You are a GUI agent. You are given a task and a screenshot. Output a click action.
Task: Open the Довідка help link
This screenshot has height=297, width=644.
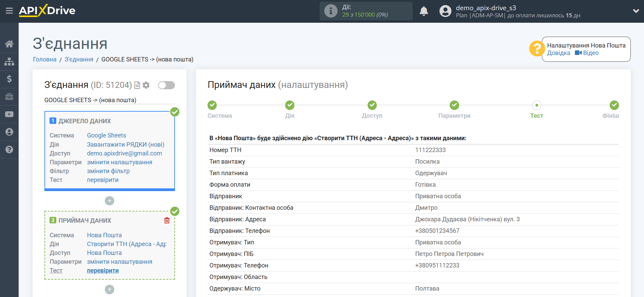point(559,53)
